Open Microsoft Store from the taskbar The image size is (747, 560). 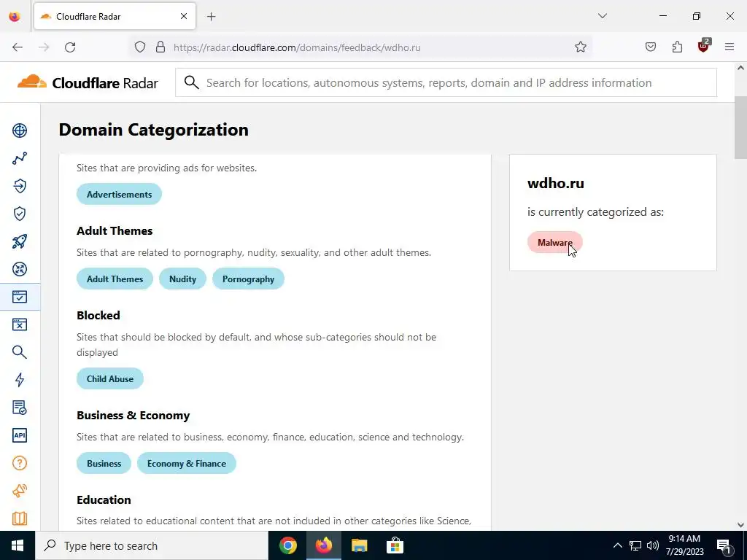tap(395, 545)
